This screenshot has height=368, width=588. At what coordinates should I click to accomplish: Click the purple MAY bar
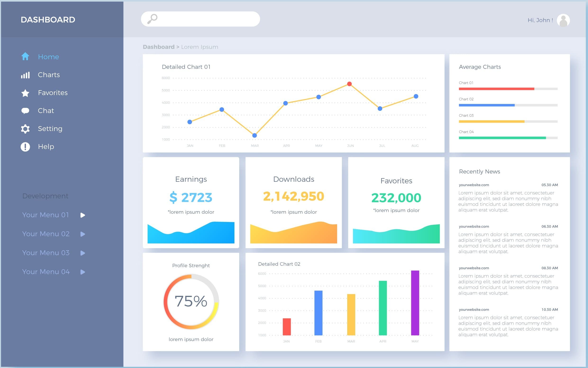[x=415, y=303]
